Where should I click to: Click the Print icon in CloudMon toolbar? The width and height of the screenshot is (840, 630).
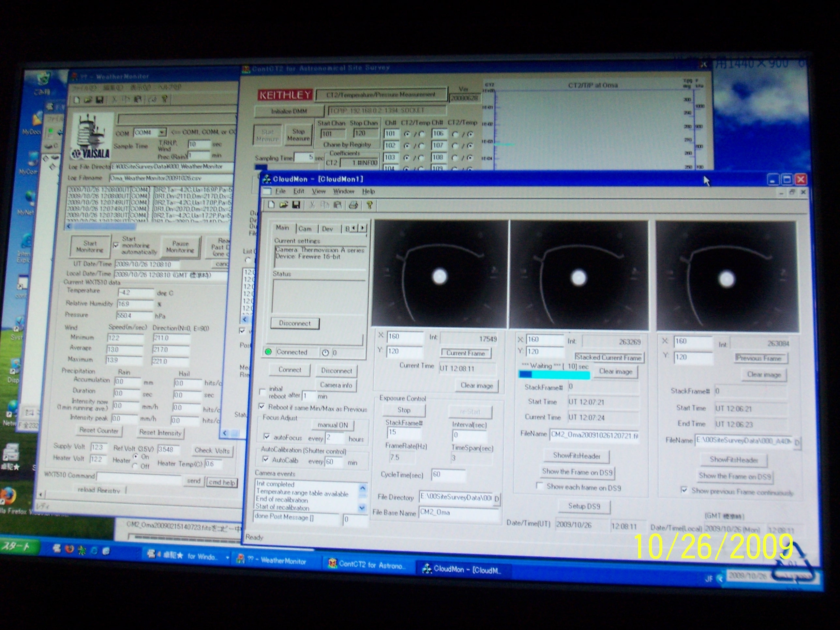coord(353,205)
